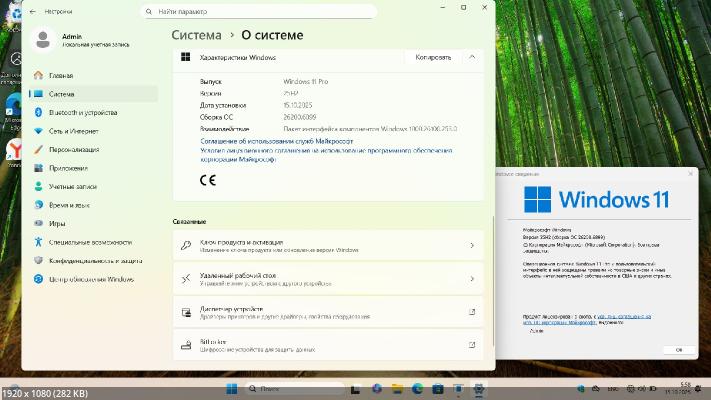This screenshot has width=711, height=400.
Task: Select Учетные записи in the sidebar
Action: [x=72, y=186]
